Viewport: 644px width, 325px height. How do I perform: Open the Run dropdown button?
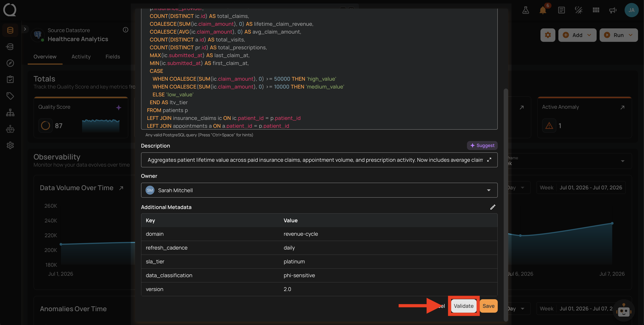pyautogui.click(x=618, y=35)
